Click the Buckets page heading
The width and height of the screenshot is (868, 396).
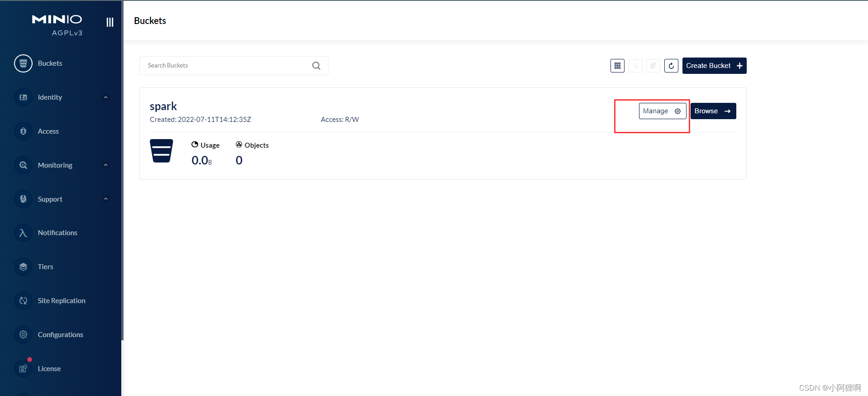(150, 21)
